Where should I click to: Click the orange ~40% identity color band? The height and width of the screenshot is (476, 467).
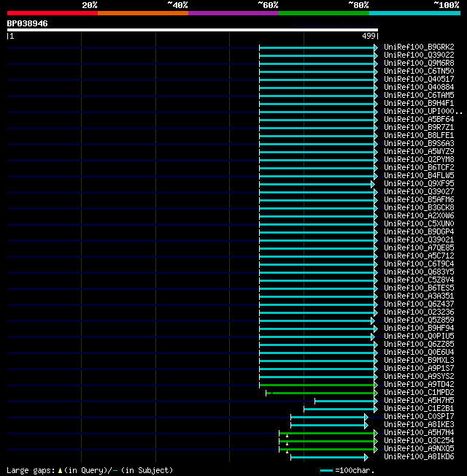(x=142, y=13)
